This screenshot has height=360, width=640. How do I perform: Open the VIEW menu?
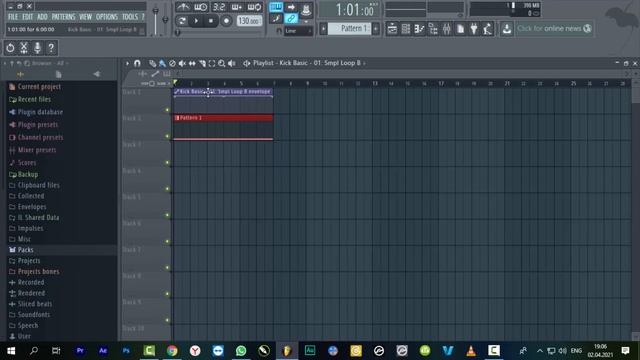coord(85,17)
